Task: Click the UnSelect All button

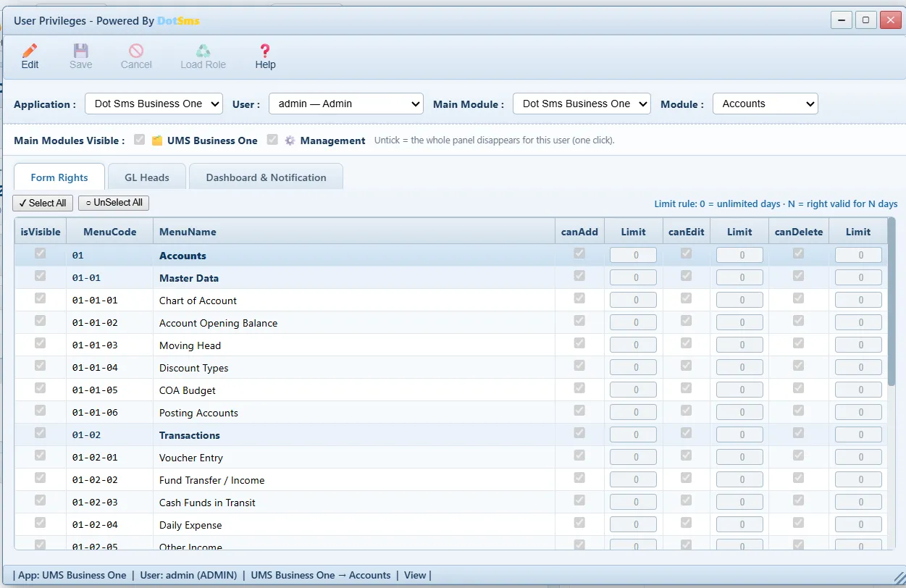Action: [114, 203]
